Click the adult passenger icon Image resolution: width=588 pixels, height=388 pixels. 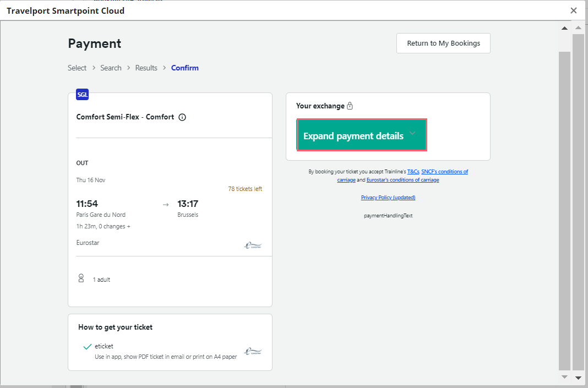coord(81,278)
